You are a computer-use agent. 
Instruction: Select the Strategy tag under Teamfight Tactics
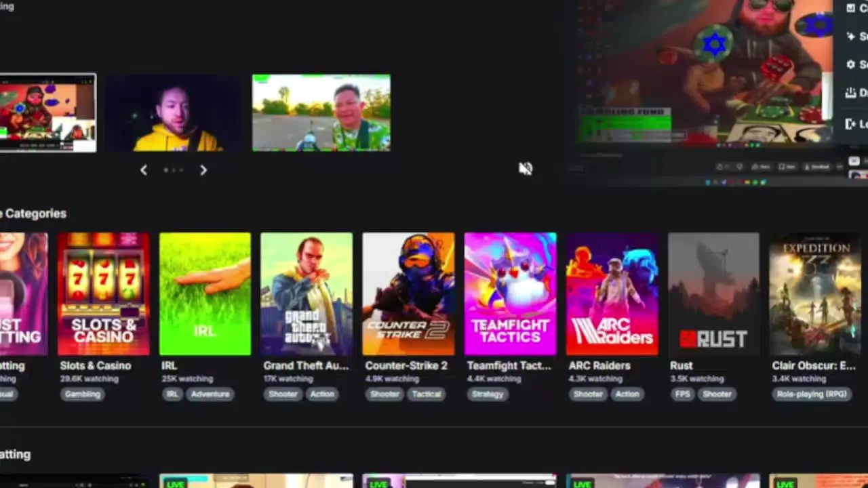(x=488, y=394)
